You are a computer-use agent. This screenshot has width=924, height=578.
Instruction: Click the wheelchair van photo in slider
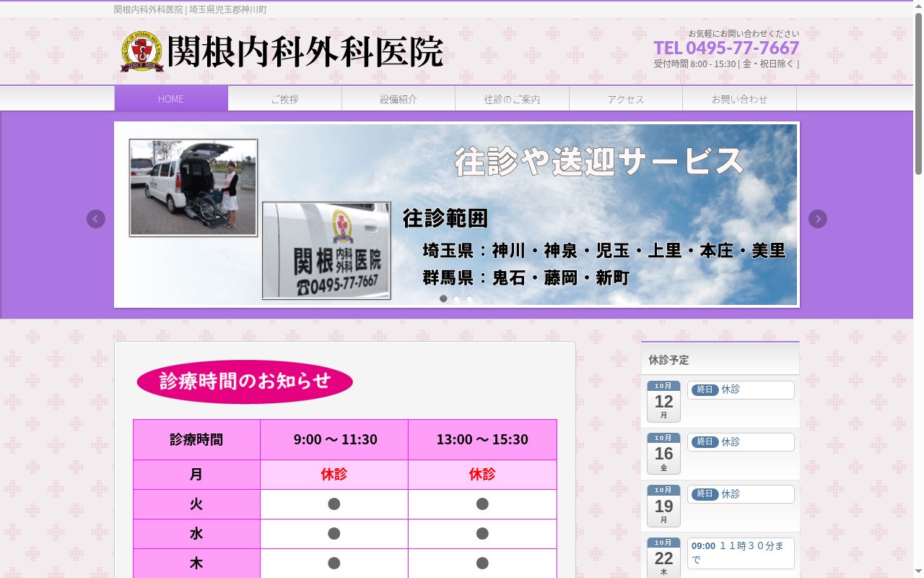click(x=193, y=187)
